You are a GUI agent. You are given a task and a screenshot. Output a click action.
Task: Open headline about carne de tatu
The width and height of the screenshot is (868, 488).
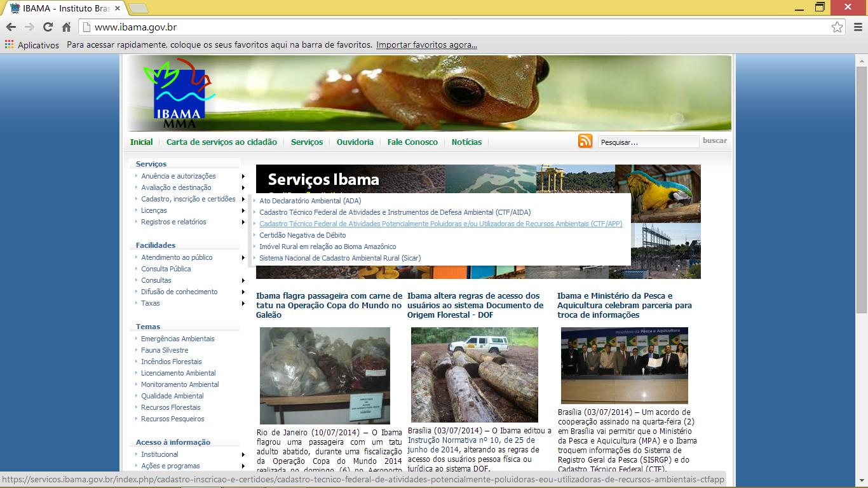coord(329,305)
